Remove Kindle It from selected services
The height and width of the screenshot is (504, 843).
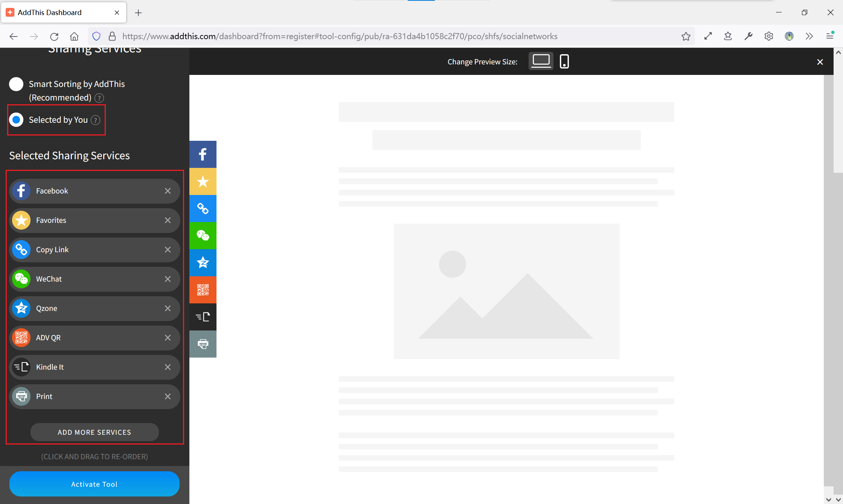coord(168,367)
